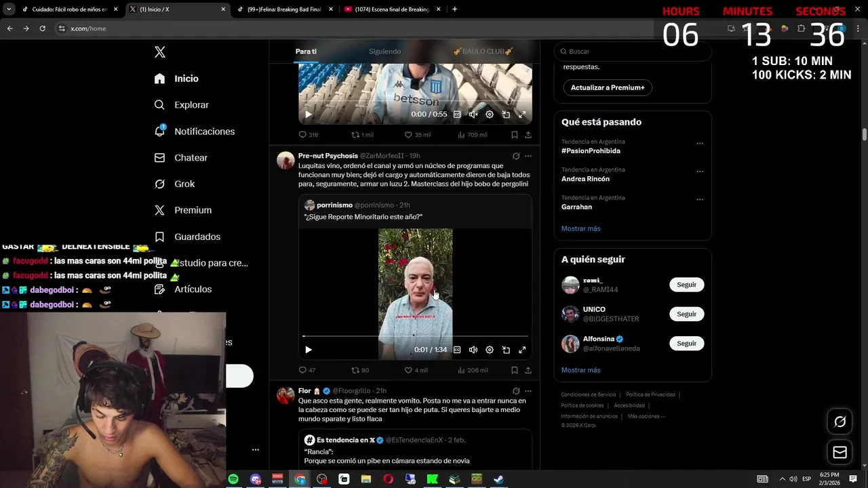Viewport: 868px width, 488px height.
Task: Open Guardados bookmarks
Action: pyautogui.click(x=187, y=237)
